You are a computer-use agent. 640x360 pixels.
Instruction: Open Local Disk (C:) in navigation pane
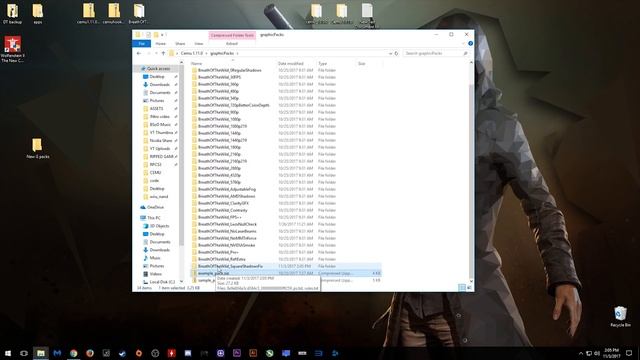(x=162, y=282)
